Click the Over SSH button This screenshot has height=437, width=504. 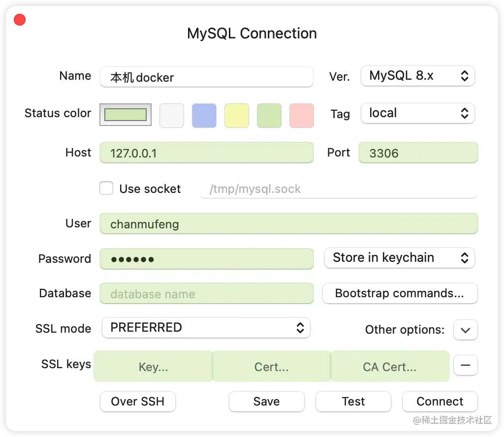[138, 402]
